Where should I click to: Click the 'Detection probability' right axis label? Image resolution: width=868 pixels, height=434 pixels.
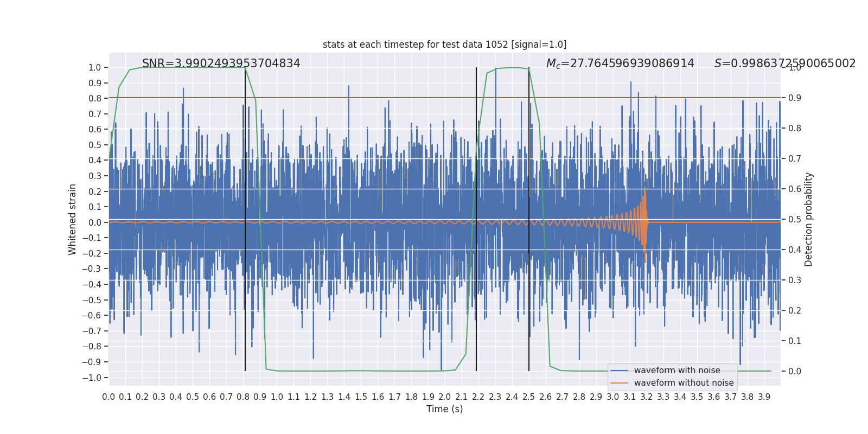coord(809,219)
